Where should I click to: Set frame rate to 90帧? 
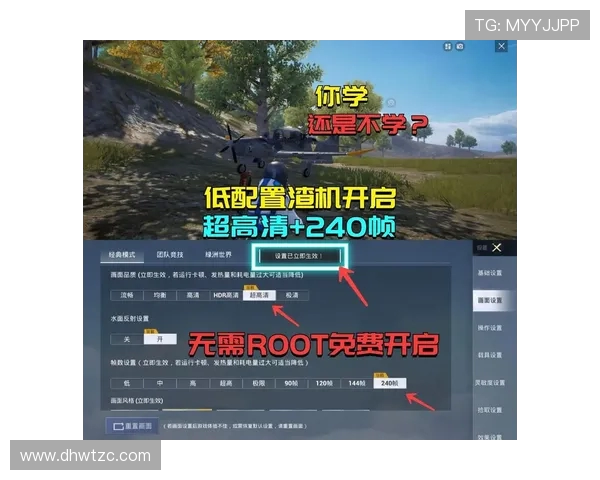291,383
